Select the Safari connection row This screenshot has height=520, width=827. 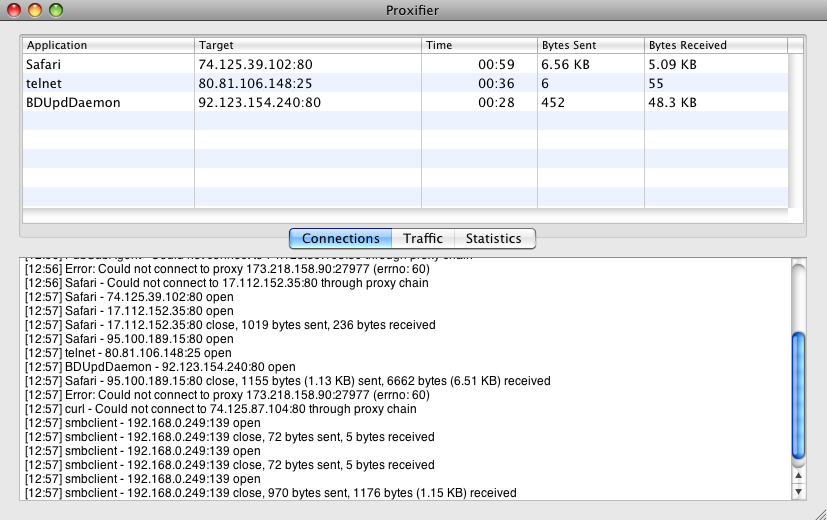(x=405, y=64)
